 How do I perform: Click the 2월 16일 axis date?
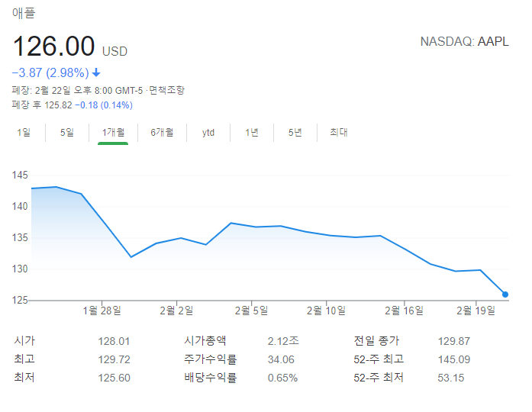tap(404, 311)
